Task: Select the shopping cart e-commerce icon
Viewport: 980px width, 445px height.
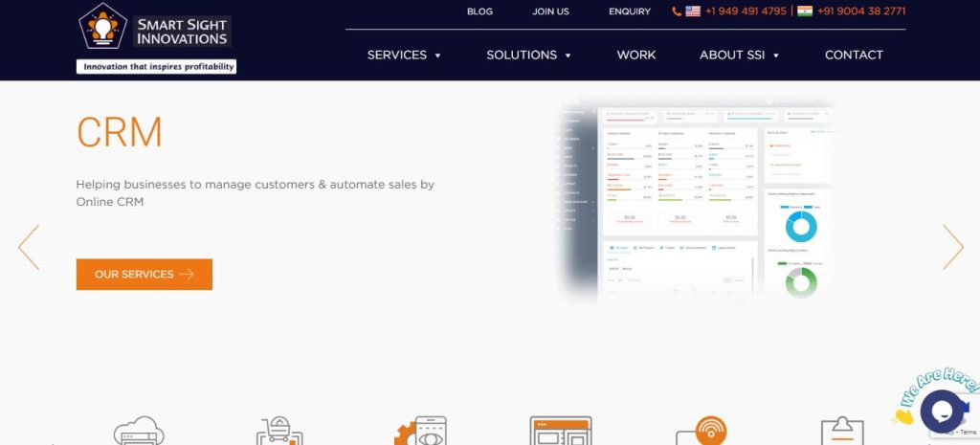Action: (279, 431)
